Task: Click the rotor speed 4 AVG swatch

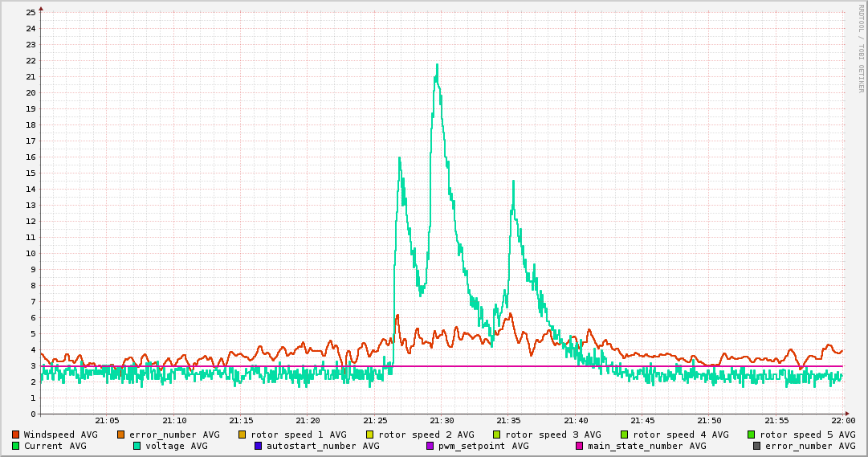Action: (x=624, y=435)
